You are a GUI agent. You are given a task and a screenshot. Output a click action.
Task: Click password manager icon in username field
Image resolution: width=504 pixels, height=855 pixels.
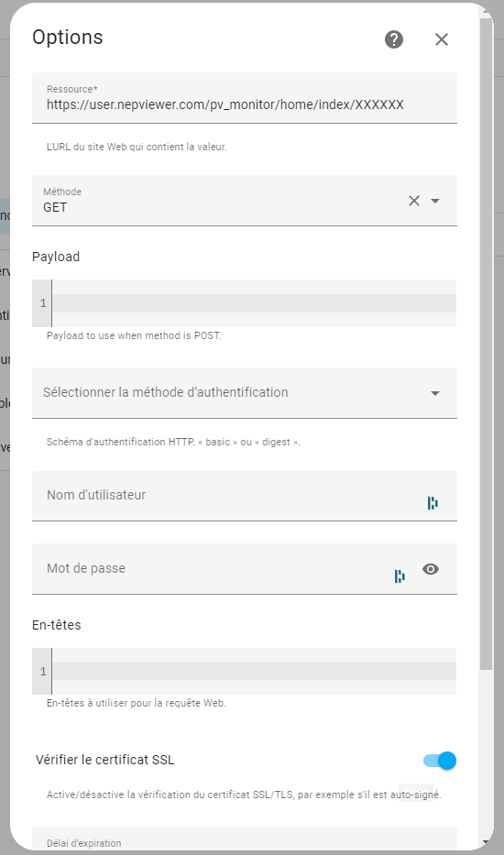[433, 503]
